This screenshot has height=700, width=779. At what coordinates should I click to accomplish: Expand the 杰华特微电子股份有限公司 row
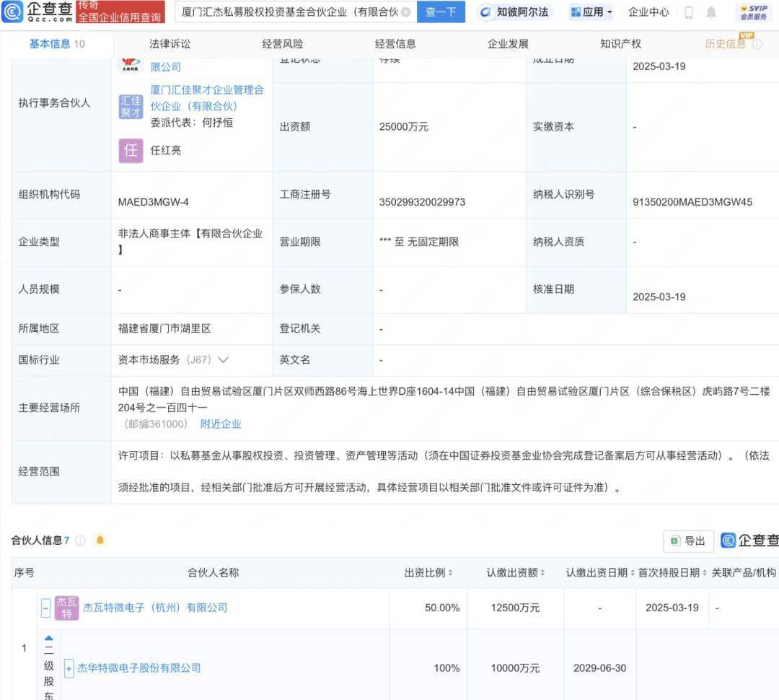click(69, 668)
